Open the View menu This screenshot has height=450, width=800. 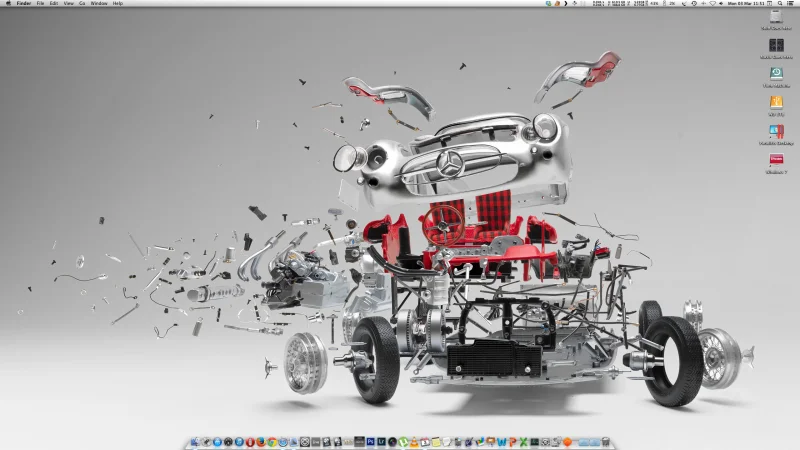pos(68,3)
